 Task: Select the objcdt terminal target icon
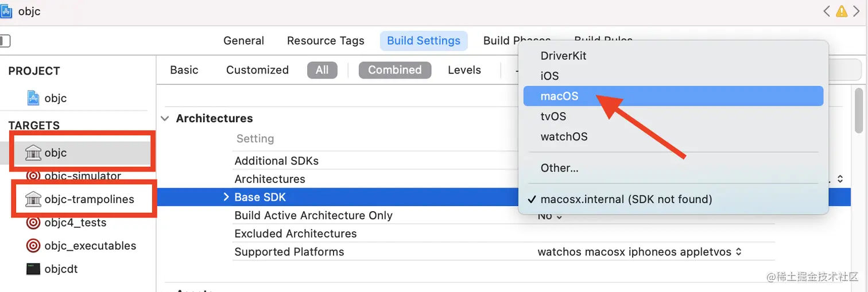33,268
